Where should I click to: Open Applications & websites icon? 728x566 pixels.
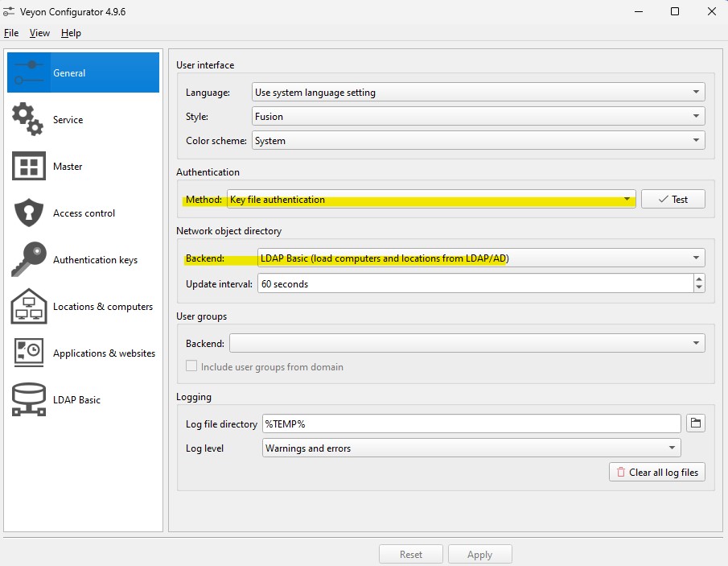(x=29, y=353)
